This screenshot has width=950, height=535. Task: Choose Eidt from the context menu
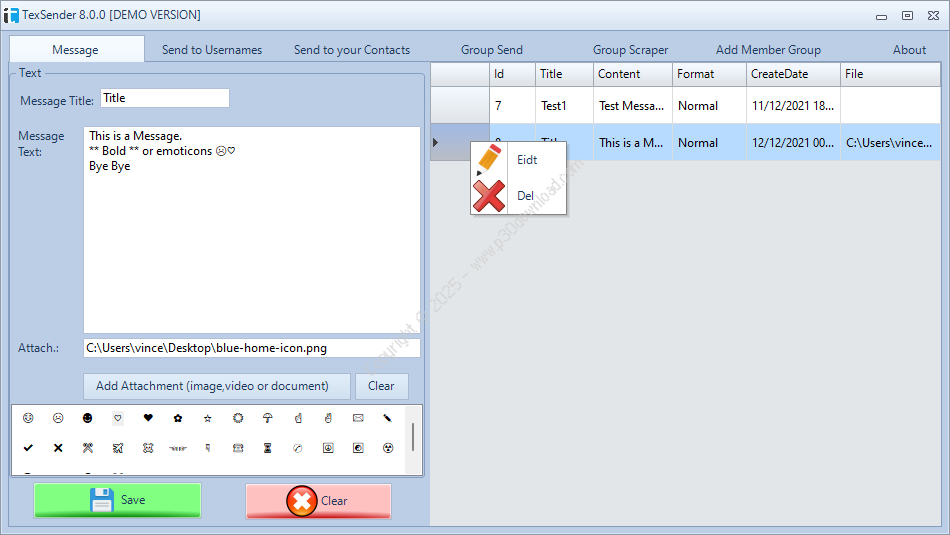point(526,160)
